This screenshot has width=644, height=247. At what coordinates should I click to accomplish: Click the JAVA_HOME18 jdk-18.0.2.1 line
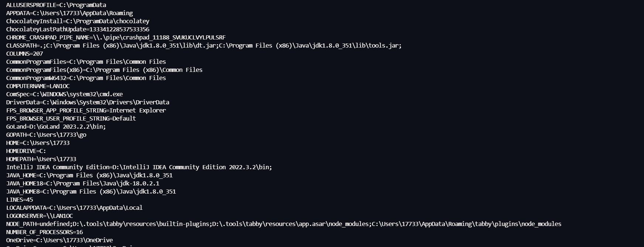click(x=83, y=184)
